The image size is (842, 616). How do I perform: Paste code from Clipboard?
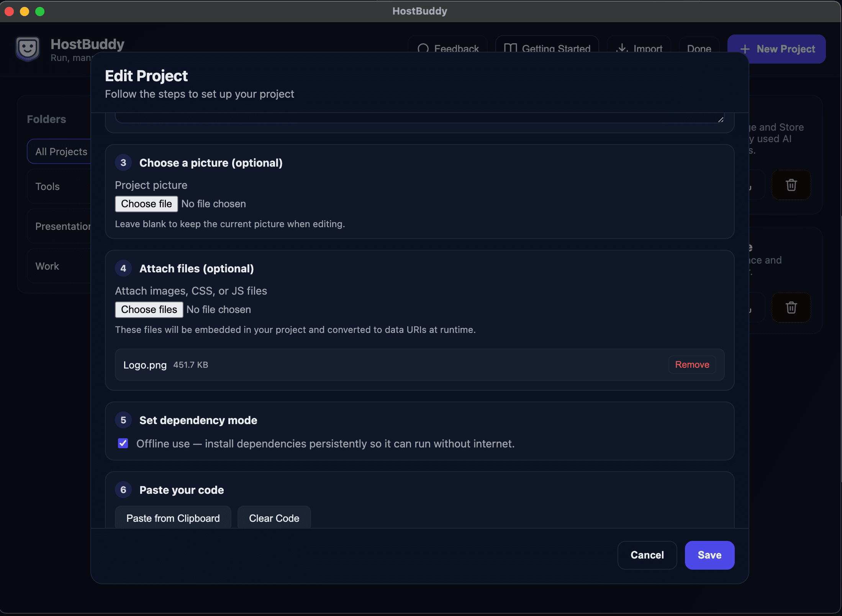click(173, 518)
